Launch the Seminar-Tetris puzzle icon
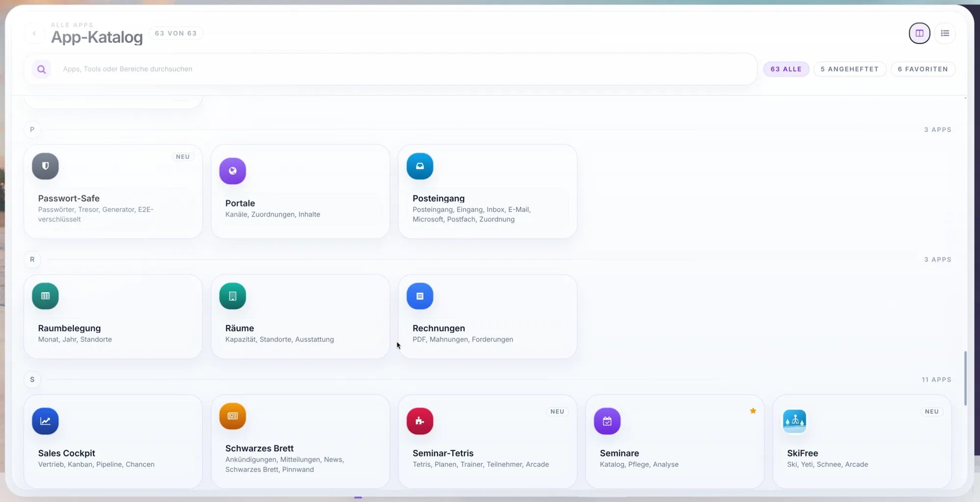980x502 pixels. tap(420, 421)
